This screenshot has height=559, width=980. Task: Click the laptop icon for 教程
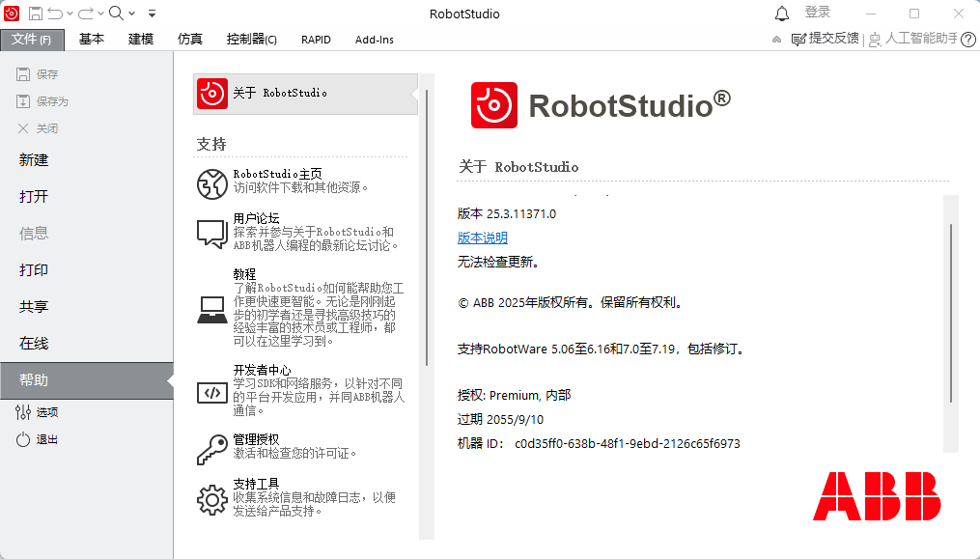(211, 309)
